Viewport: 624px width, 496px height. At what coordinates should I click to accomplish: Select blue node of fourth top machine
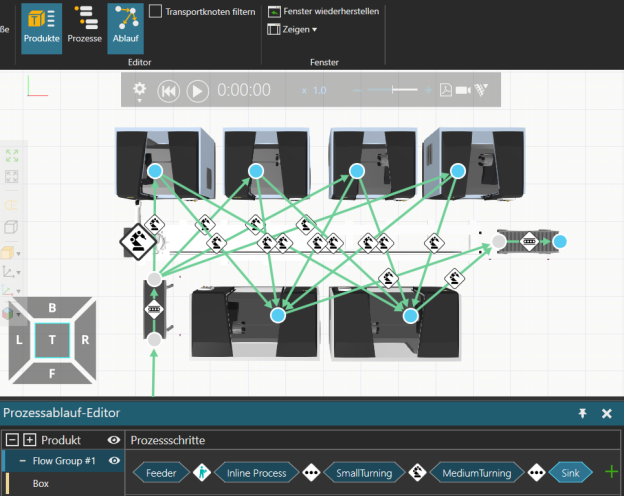pyautogui.click(x=458, y=171)
